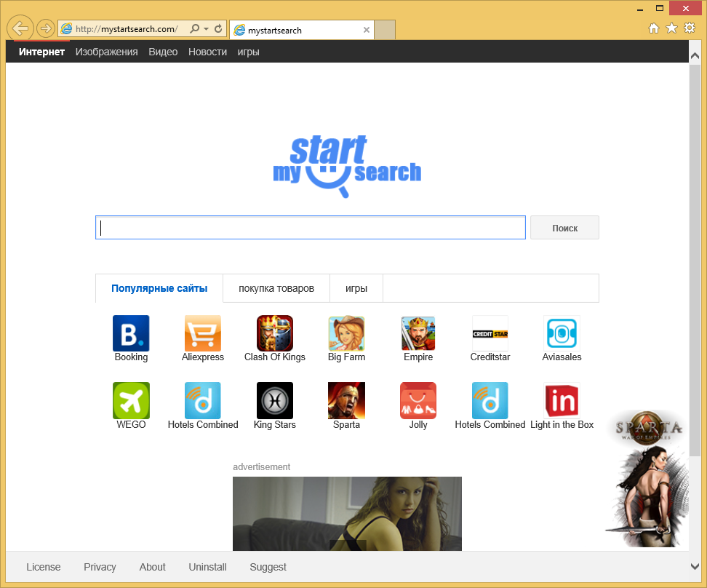Click the advertisement banner image
The width and height of the screenshot is (707, 588).
(347, 514)
